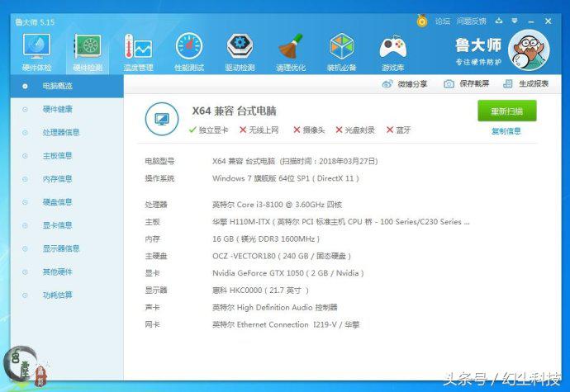
Task: Click the green 重新扫描 rescan button
Action: point(506,111)
